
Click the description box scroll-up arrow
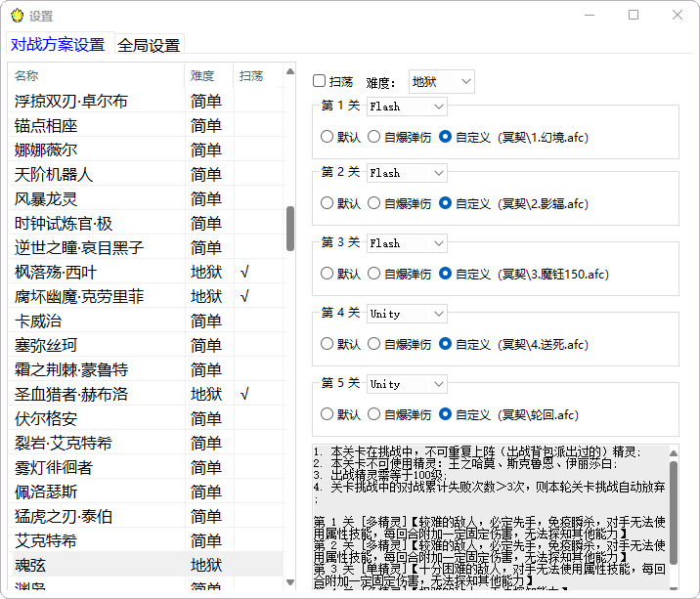[x=674, y=453]
